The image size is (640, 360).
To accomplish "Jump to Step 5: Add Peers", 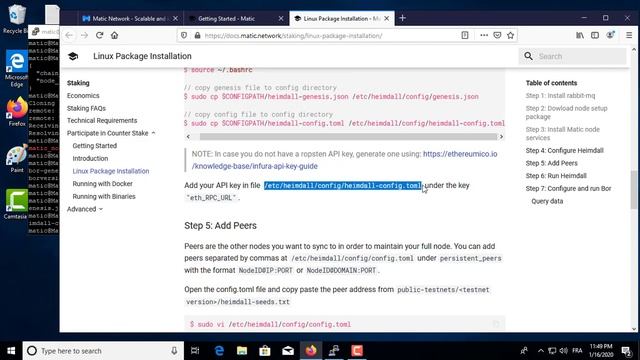I will [x=551, y=163].
